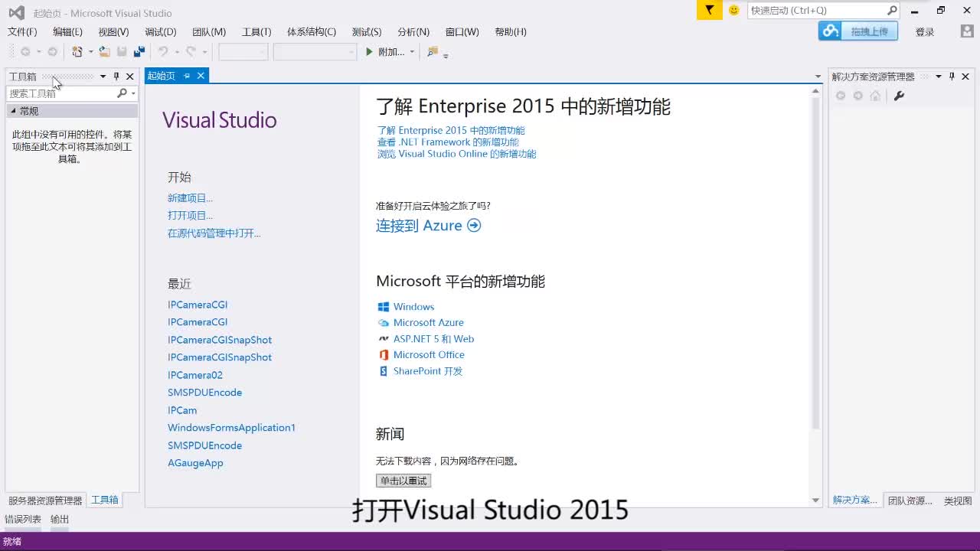
Task: Open the solution platforms combo box
Action: coord(315,52)
